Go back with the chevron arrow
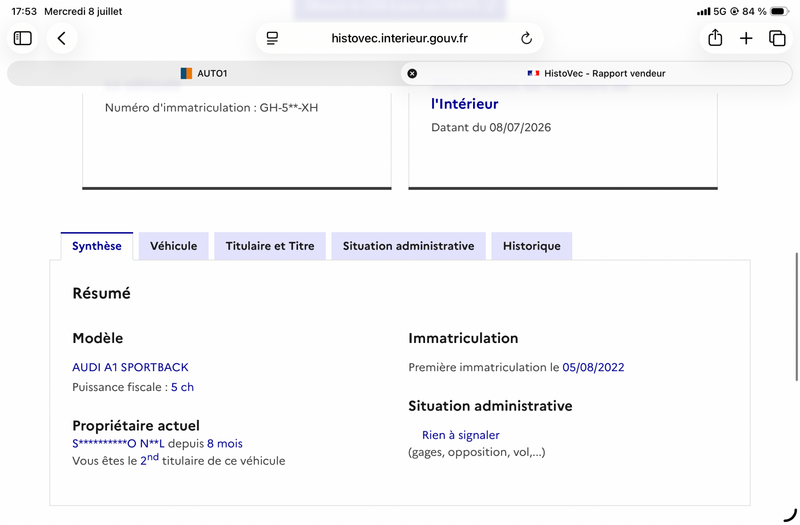The image size is (800, 525). click(62, 38)
